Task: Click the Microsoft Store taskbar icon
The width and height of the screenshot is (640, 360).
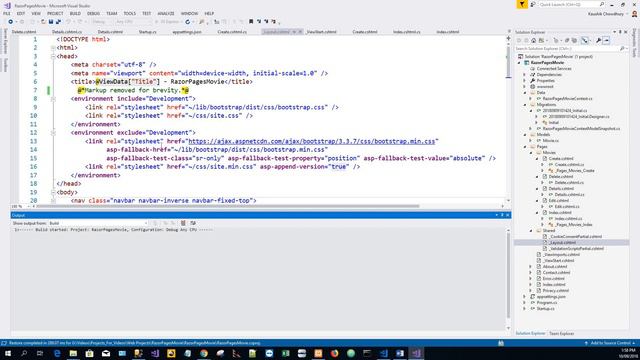Action: 89,353
